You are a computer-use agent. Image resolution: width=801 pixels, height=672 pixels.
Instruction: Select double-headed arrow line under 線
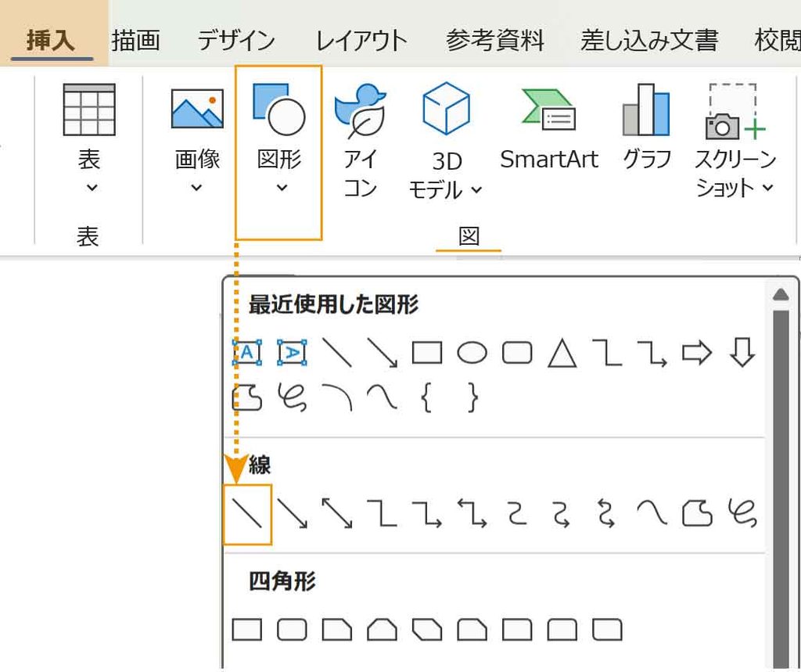click(337, 513)
